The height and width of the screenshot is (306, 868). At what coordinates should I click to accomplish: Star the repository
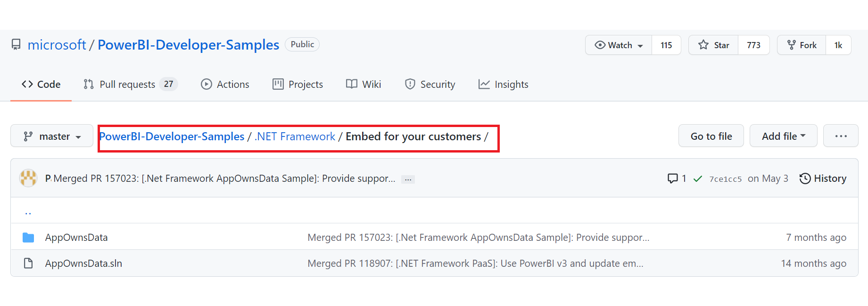[x=714, y=45]
